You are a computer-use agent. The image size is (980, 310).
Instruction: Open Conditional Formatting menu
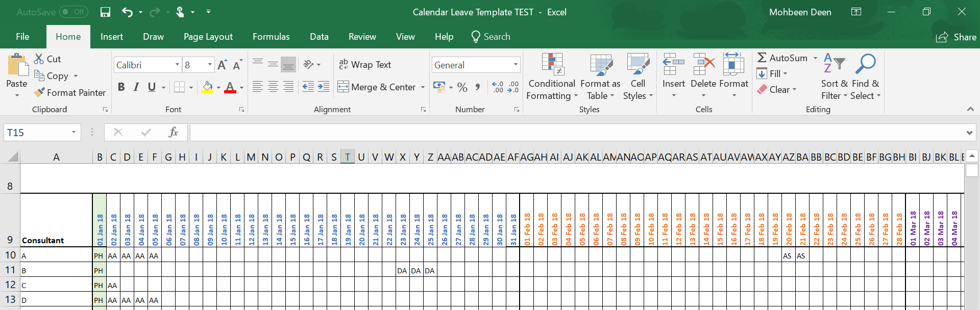pyautogui.click(x=552, y=77)
